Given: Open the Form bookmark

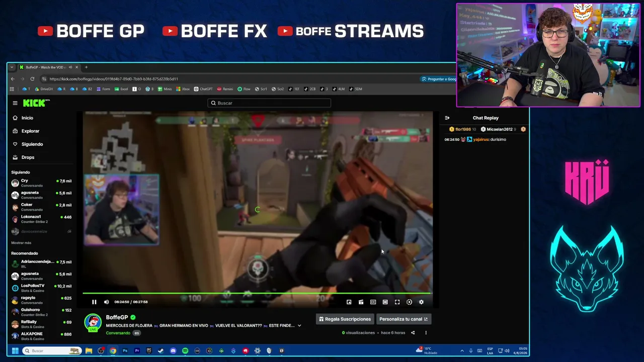Looking at the screenshot, I should 103,89.
